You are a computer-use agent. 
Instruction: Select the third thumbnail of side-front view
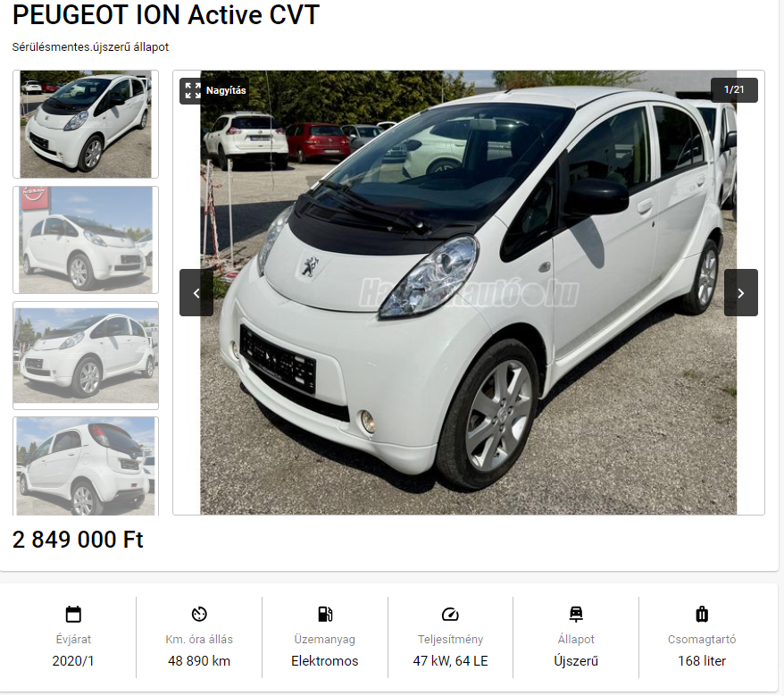pos(86,356)
